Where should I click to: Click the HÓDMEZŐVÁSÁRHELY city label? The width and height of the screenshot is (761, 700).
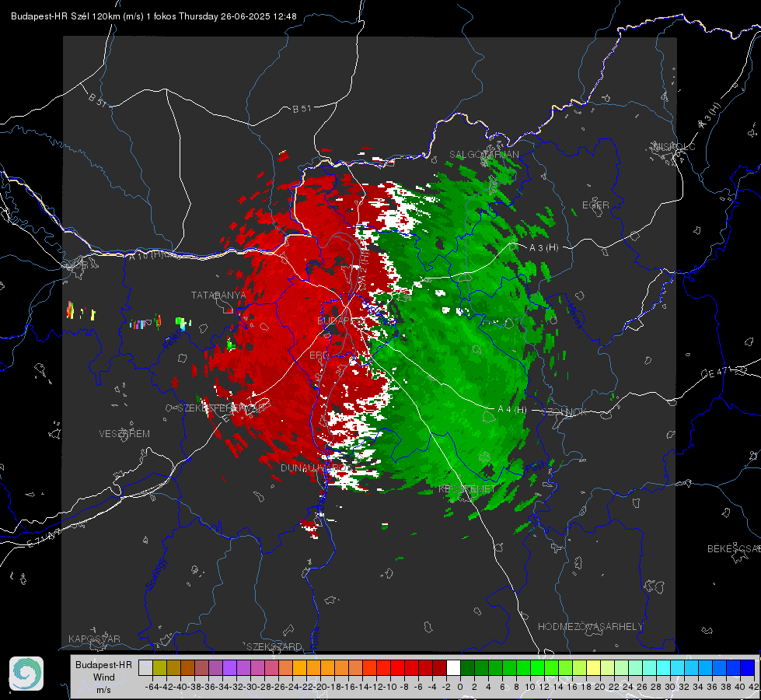coord(591,627)
